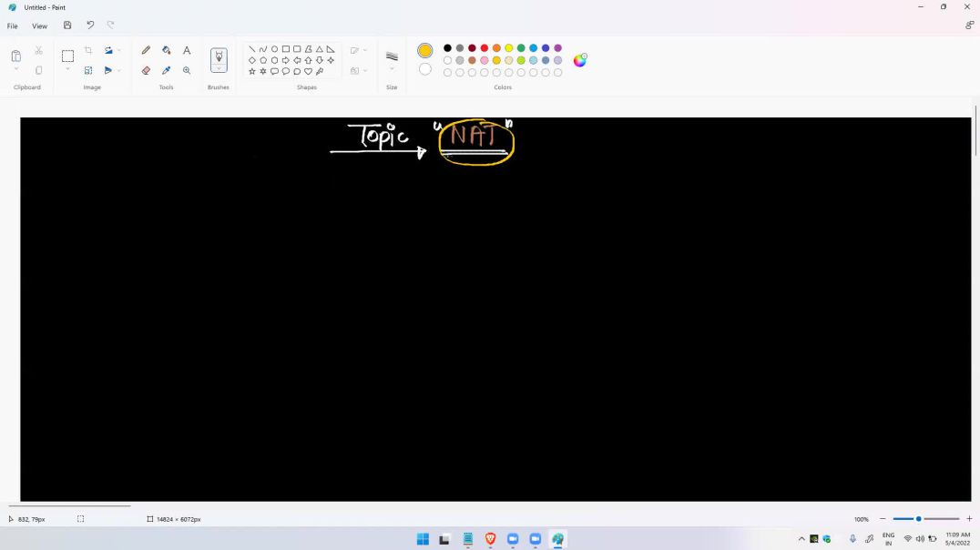Click the Size line thickness icon
This screenshot has height=550, width=980.
[392, 56]
